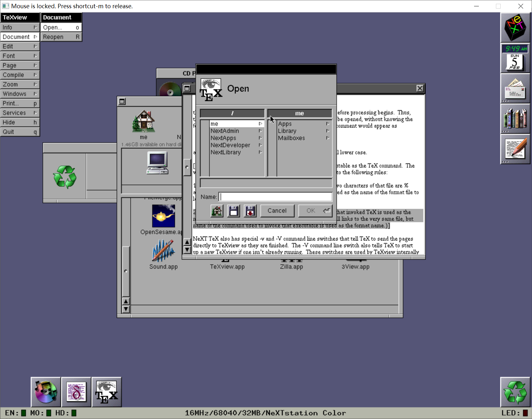532x419 pixels.
Task: Click scroll down arrow in Workspace icon view
Action: (x=126, y=309)
